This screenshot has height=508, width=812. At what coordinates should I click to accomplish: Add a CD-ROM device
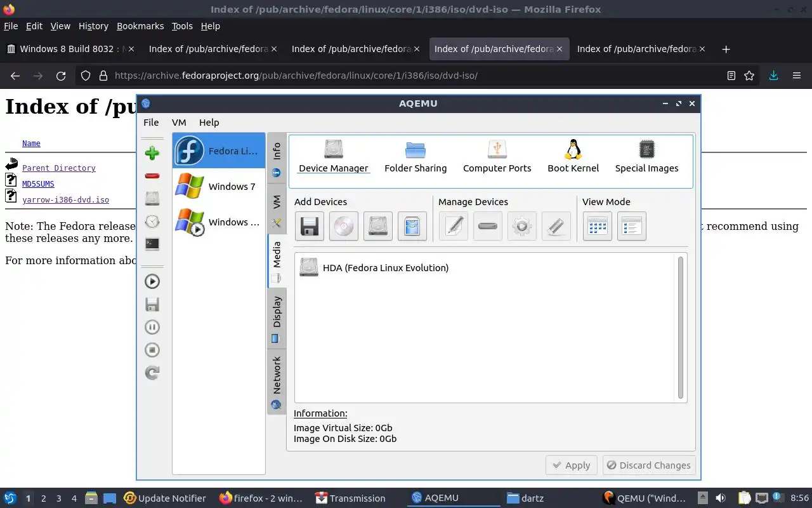click(x=344, y=226)
